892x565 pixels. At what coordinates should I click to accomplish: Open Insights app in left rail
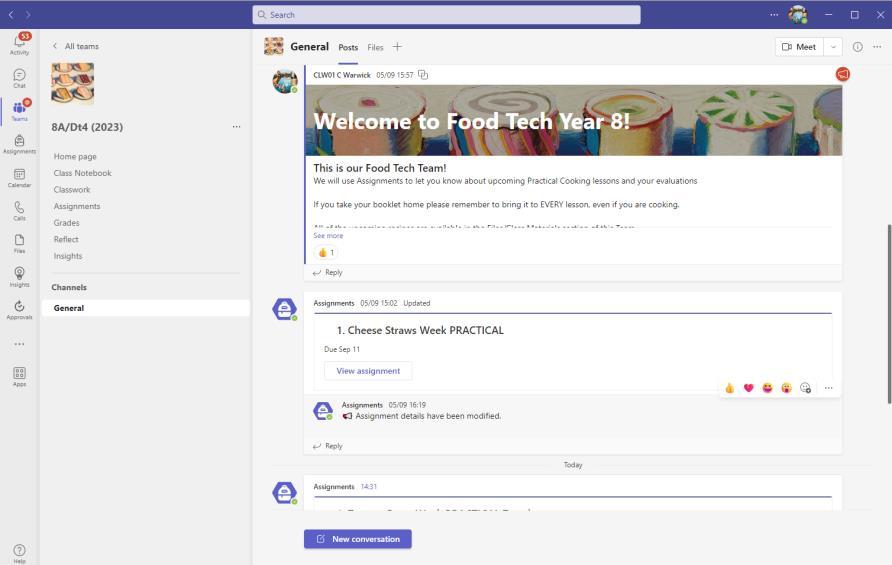tap(19, 277)
